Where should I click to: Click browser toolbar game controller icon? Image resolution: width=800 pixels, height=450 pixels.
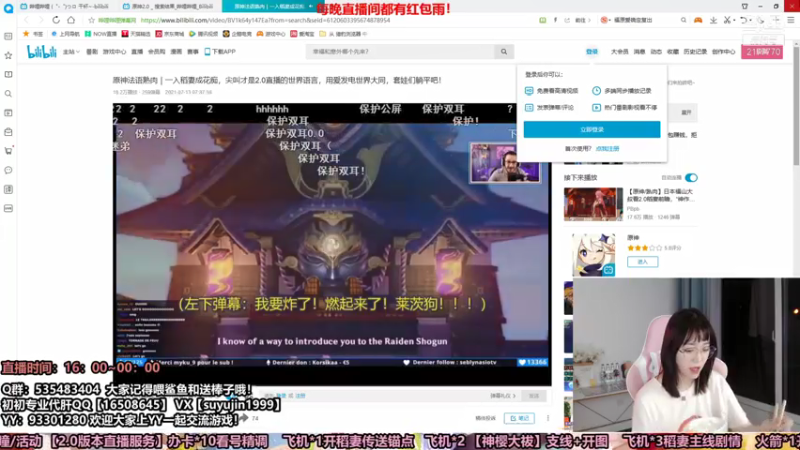tap(697, 20)
